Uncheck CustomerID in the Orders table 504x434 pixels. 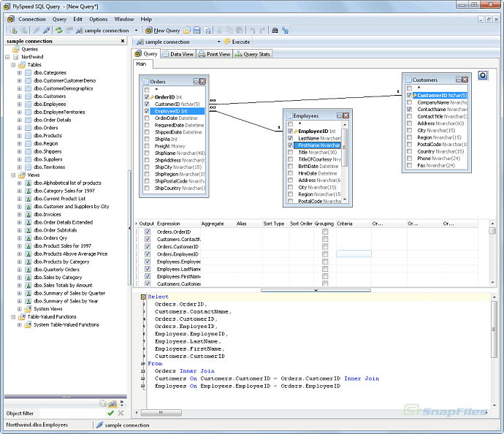pos(147,104)
